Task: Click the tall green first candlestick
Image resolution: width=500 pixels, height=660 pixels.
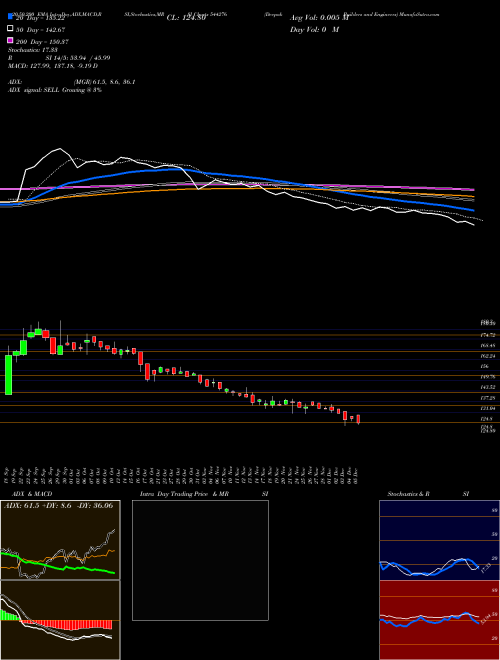Action: click(8, 375)
